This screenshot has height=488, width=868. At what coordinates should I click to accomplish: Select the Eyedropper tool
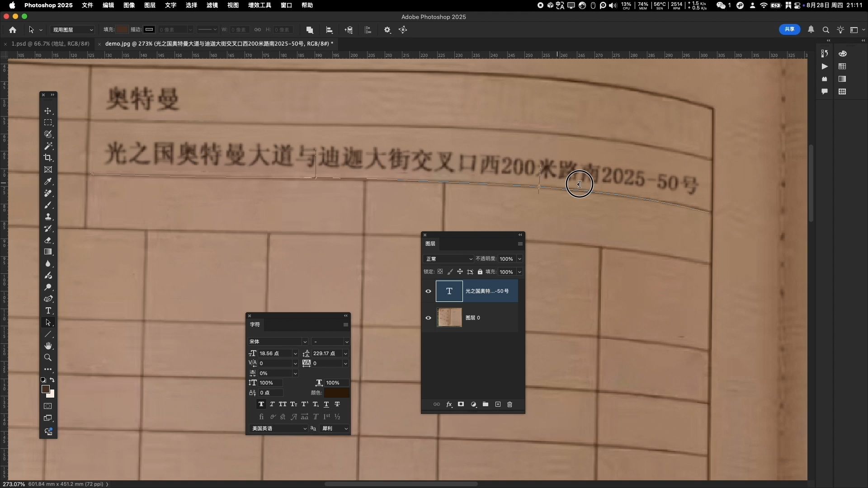[x=48, y=181]
